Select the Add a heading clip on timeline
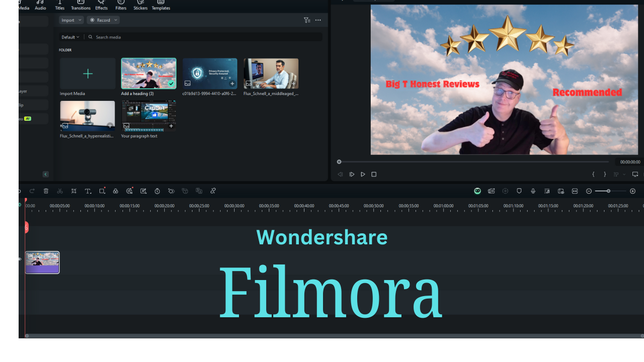This screenshot has height=362, width=644. tap(42, 262)
